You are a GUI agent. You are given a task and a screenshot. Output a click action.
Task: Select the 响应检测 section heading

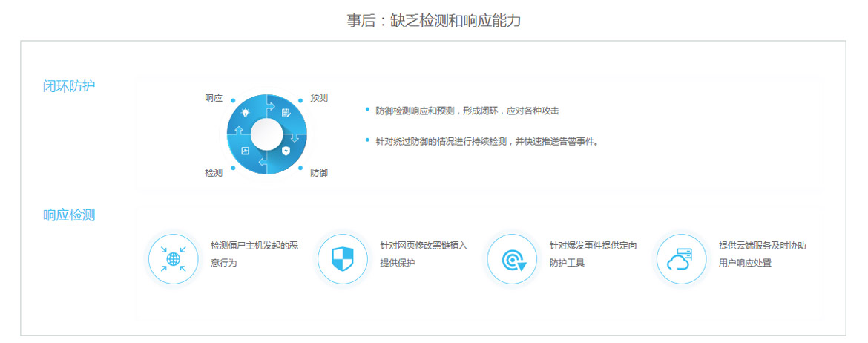pos(69,215)
